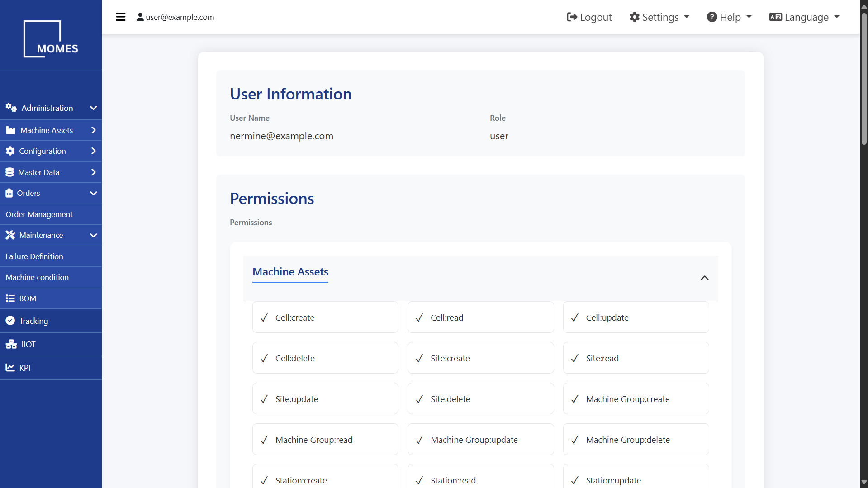Toggle the Station:read permission
The width and height of the screenshot is (868, 488).
click(x=480, y=476)
